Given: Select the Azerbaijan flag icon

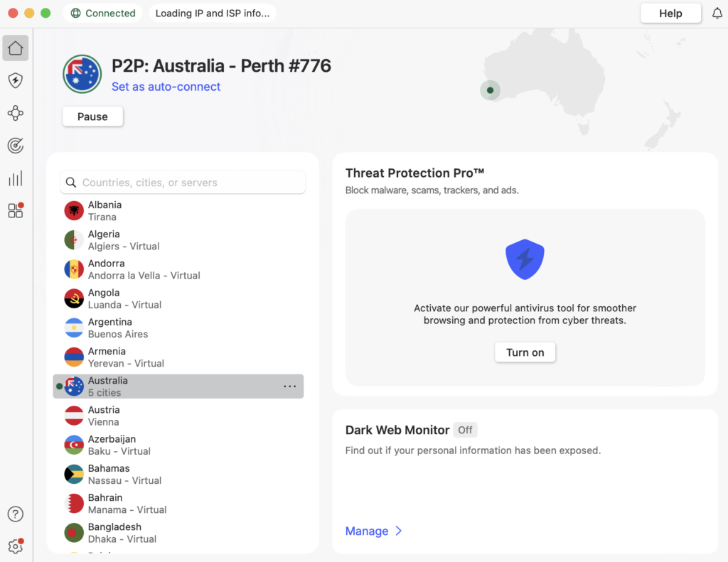Looking at the screenshot, I should point(74,445).
